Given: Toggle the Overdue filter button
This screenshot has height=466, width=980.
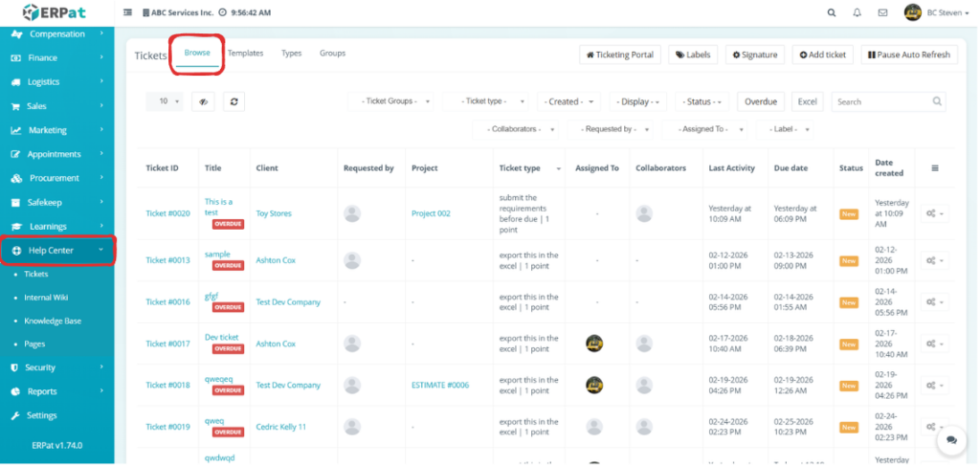Looking at the screenshot, I should tap(761, 101).
